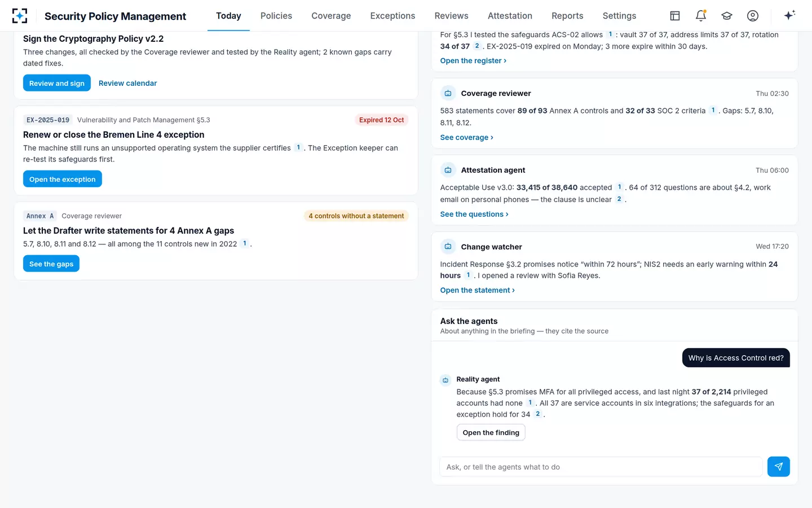Click the 'Why is Access Control red?' message bubble

[x=736, y=358]
